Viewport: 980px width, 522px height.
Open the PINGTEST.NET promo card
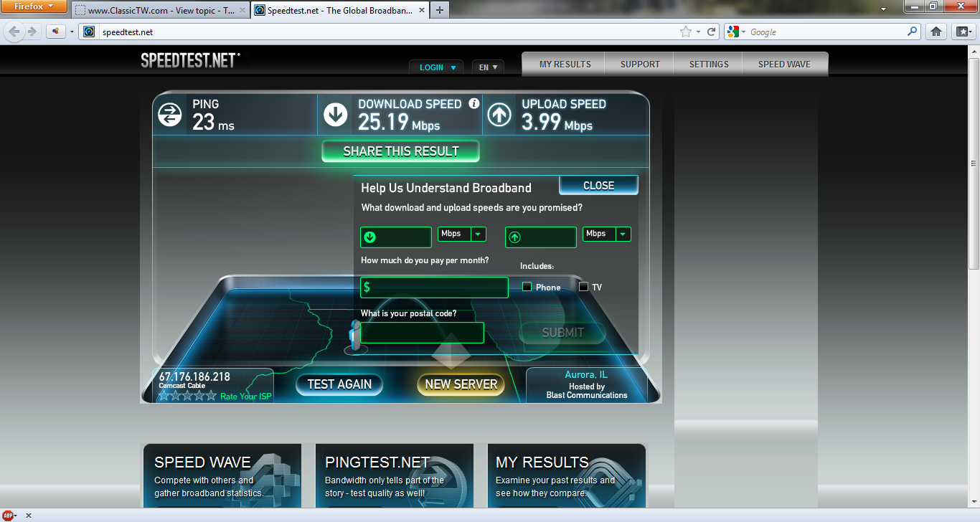[x=395, y=475]
